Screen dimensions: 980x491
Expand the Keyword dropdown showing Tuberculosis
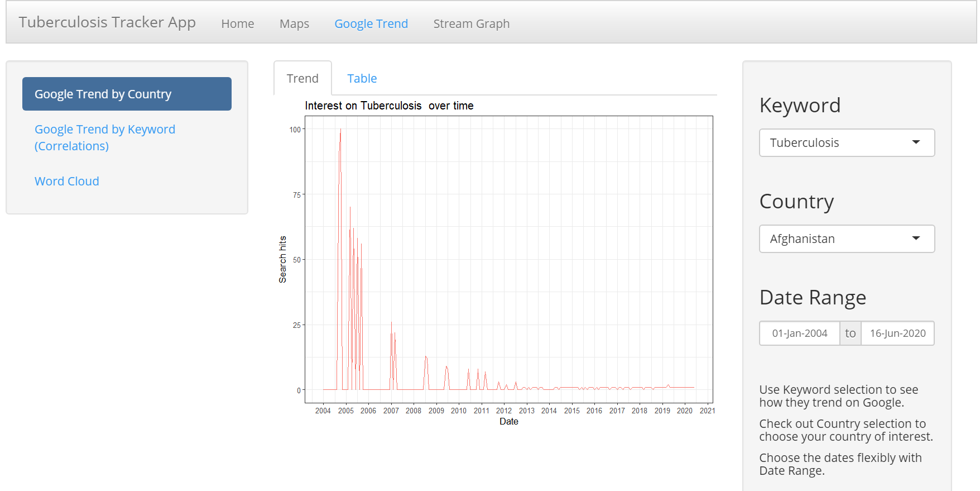pos(847,142)
